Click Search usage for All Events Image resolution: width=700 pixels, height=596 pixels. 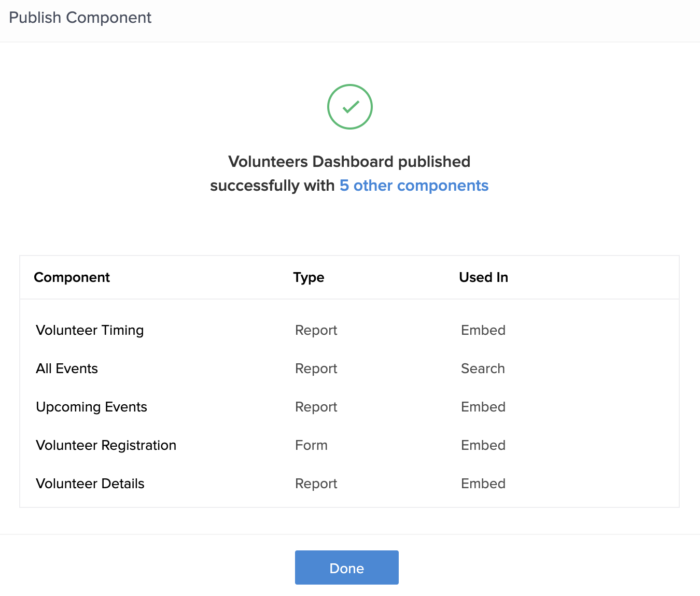coord(483,368)
